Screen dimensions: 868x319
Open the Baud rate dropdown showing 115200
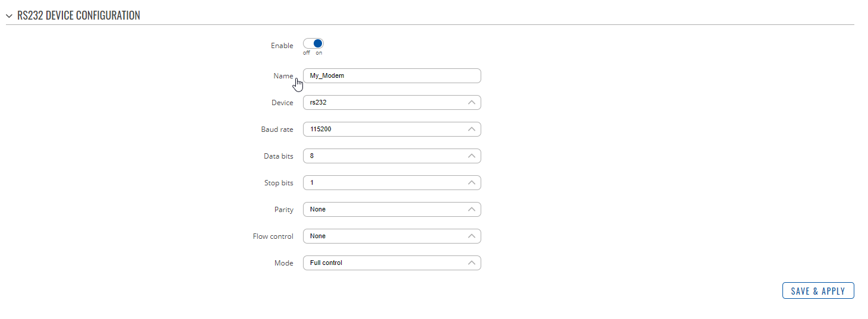point(392,130)
